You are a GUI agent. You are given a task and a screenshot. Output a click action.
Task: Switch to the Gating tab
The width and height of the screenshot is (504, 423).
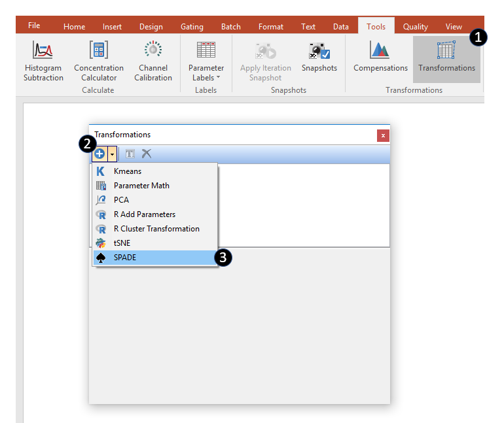pyautogui.click(x=192, y=27)
